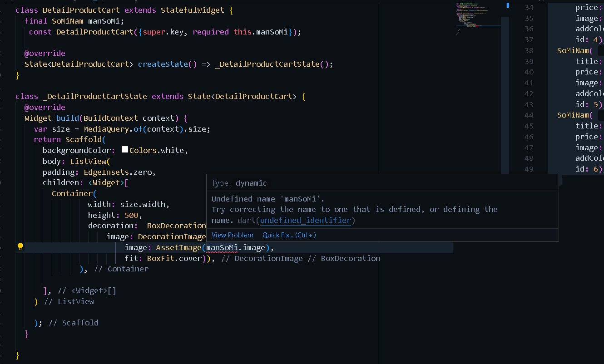604x364 pixels.
Task: Click the left editor's vertical scrollbar
Action: 505,95
